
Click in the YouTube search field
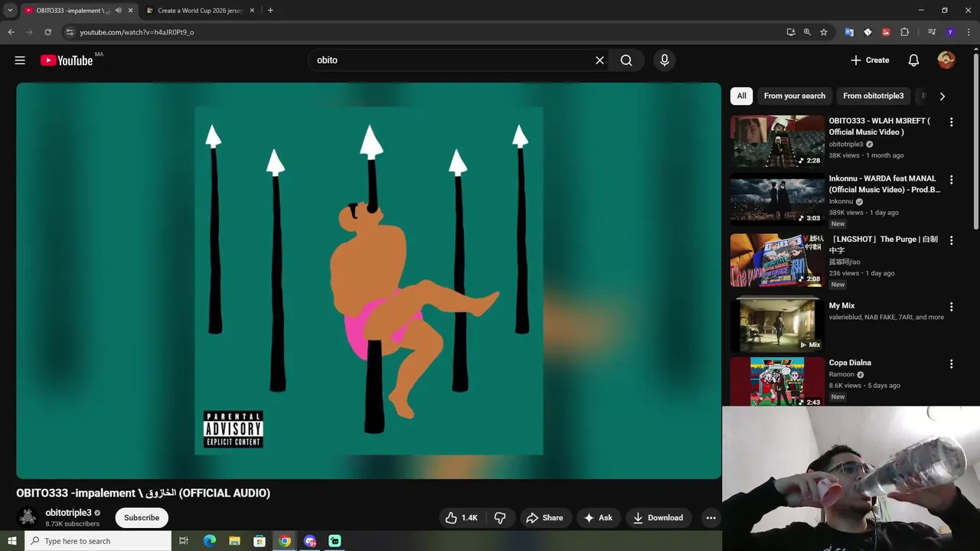pos(452,60)
